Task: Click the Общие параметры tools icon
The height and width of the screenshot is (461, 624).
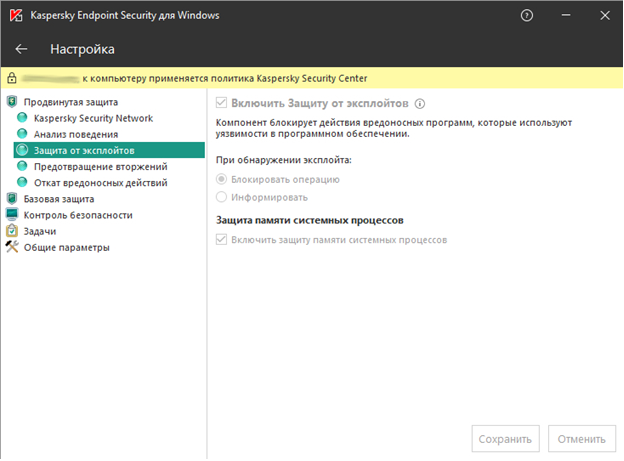Action: click(12, 247)
